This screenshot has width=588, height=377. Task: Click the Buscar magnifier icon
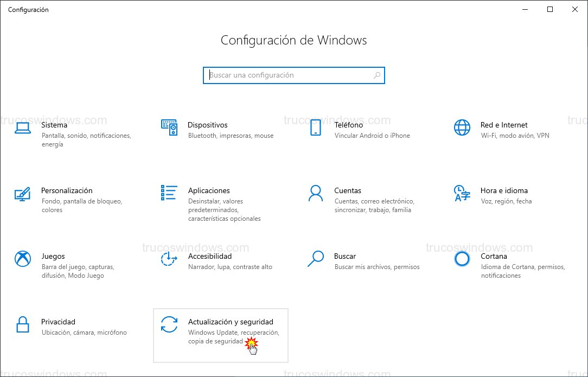(x=316, y=259)
